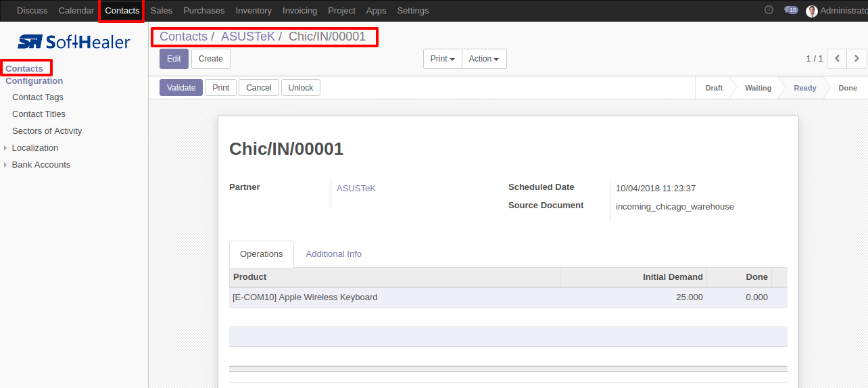Select the Apple Wireless Keyboard product row

(x=508, y=297)
